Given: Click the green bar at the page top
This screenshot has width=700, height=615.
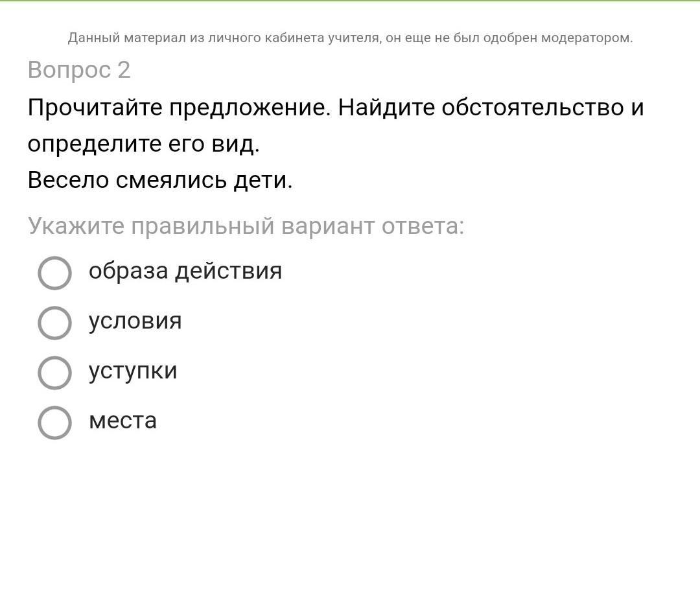Looking at the screenshot, I should [x=350, y=1].
